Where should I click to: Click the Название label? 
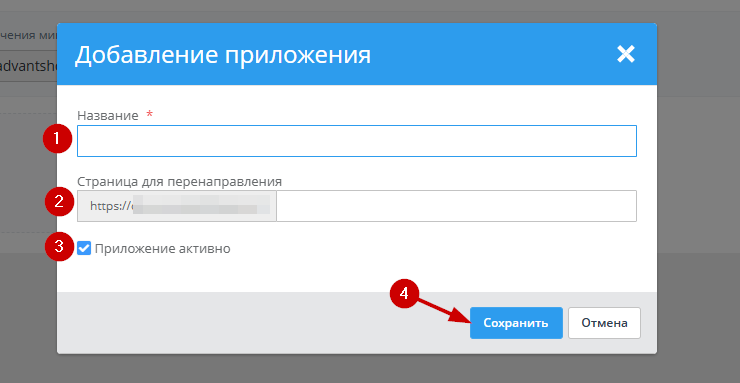(108, 116)
